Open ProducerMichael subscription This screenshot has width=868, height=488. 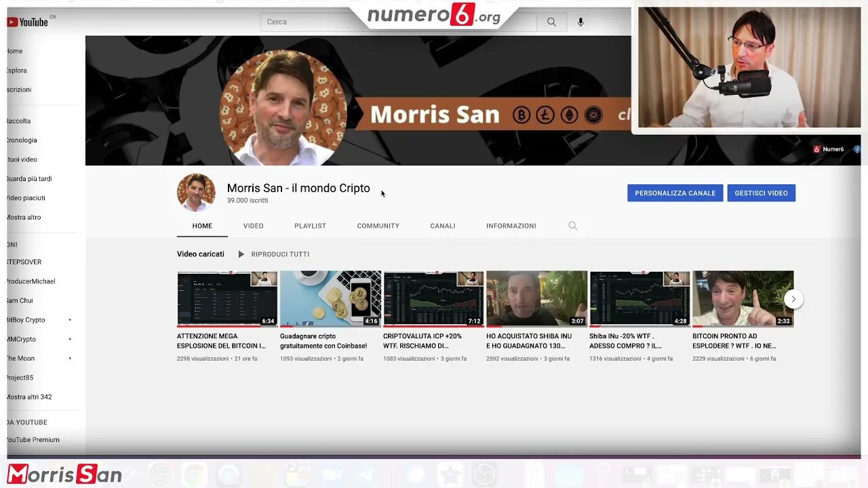(x=31, y=281)
